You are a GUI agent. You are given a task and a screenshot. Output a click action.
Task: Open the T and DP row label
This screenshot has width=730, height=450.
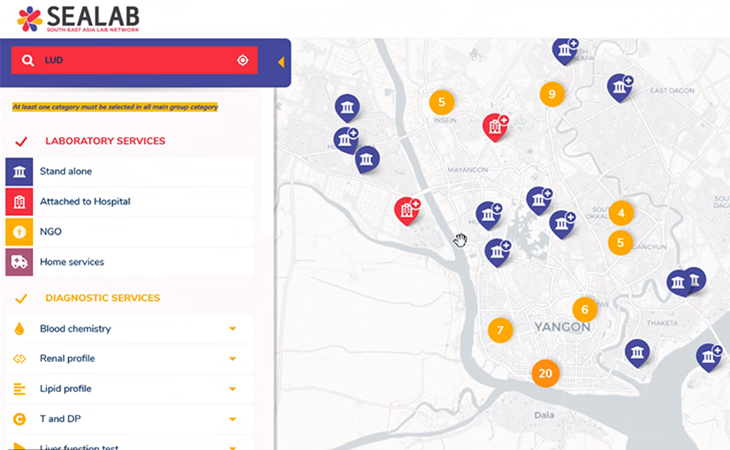pyautogui.click(x=60, y=419)
